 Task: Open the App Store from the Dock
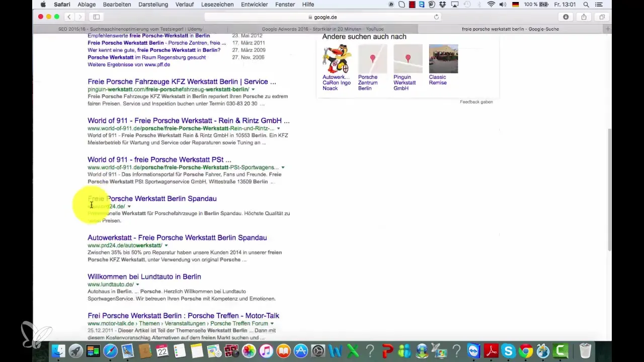click(x=301, y=350)
